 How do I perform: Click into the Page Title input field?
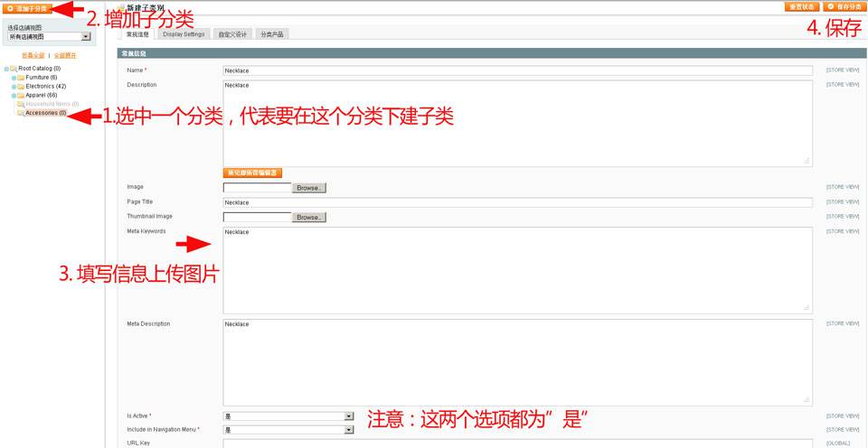(517, 202)
